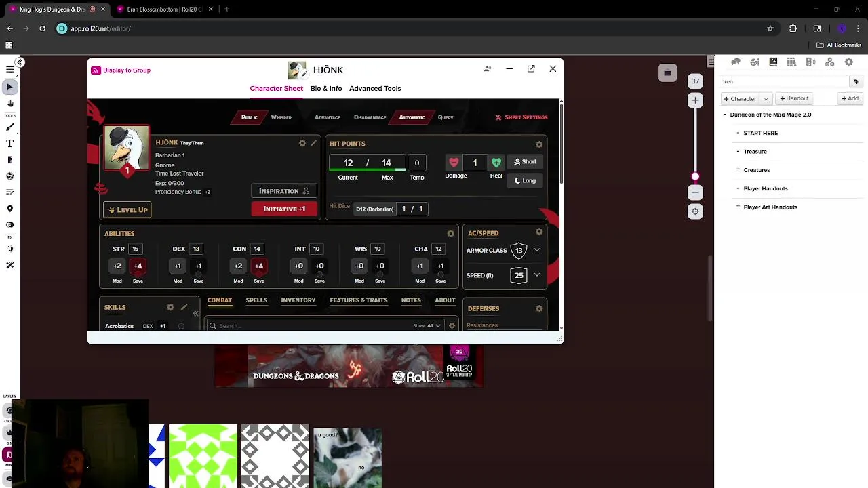Viewport: 868px width, 488px height.
Task: Collapse the Skills panel double-chevron
Action: click(x=195, y=314)
